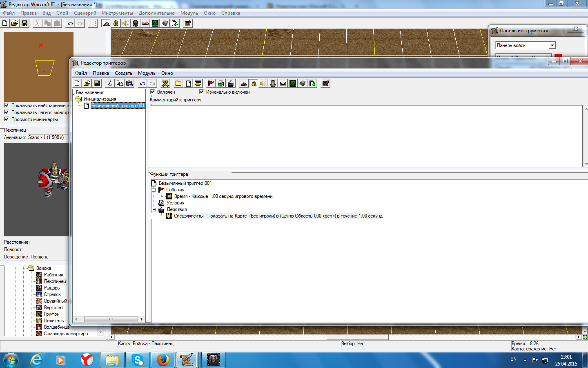Click Open icon in Trigger Editor toolbar

(87, 83)
